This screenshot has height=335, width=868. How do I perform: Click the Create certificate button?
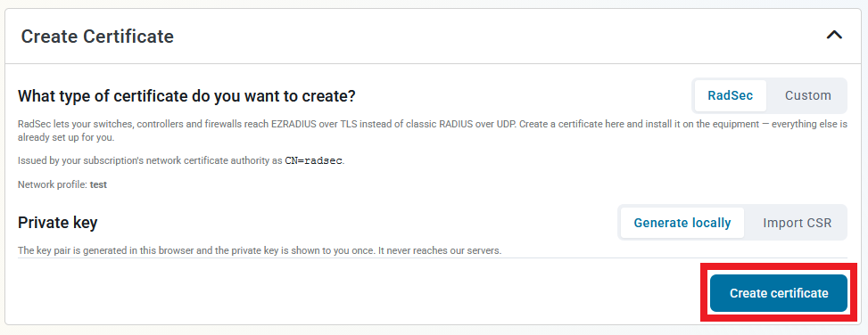tap(778, 293)
